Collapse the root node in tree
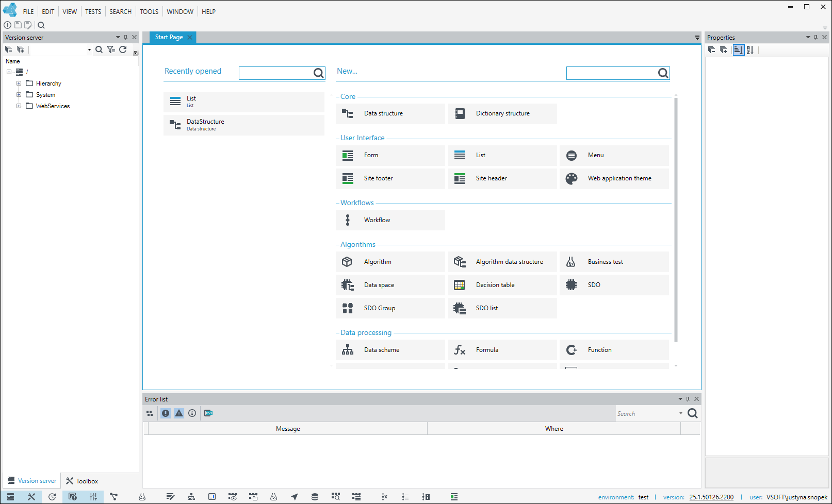 [x=9, y=72]
